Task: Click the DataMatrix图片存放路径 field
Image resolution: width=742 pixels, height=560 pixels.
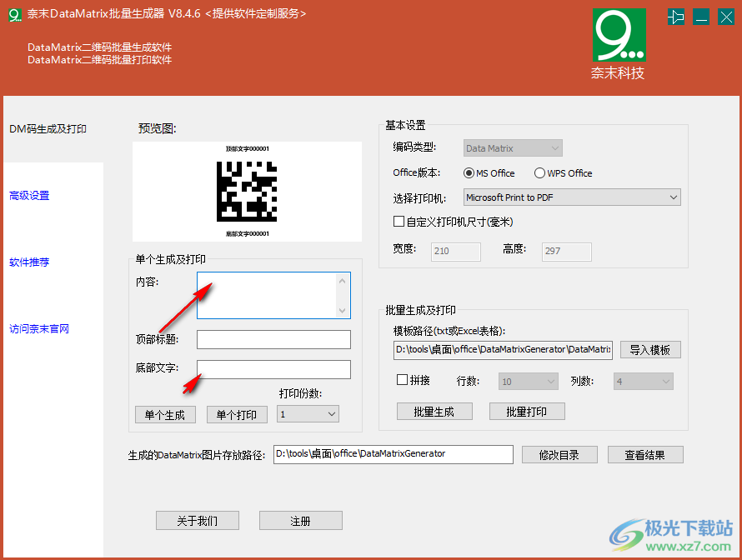Action: 394,454
